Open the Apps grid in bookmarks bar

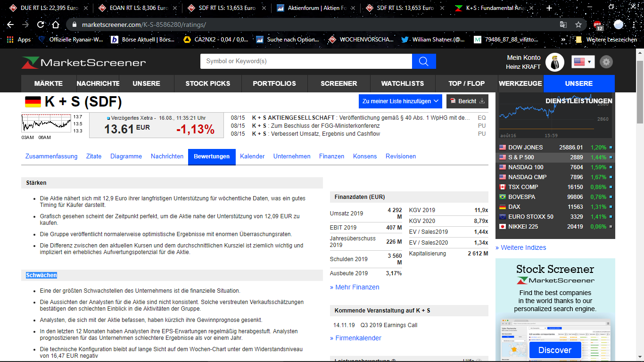click(19, 40)
